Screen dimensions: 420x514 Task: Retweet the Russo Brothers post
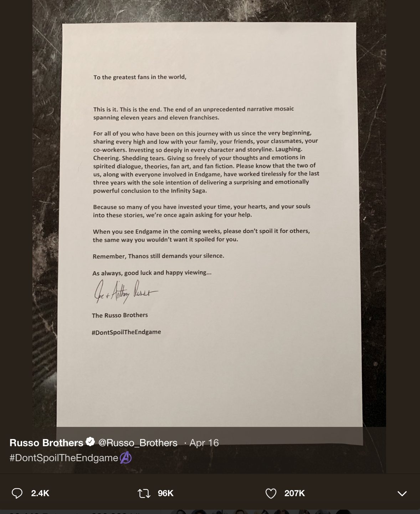144,493
